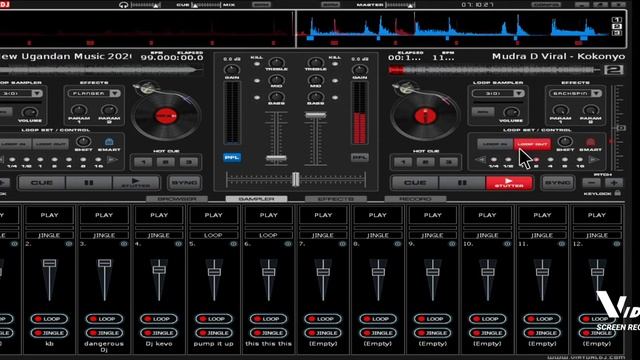Viewport: 640px width, 360px height.
Task: Switch to the Record tab
Action: point(415,199)
